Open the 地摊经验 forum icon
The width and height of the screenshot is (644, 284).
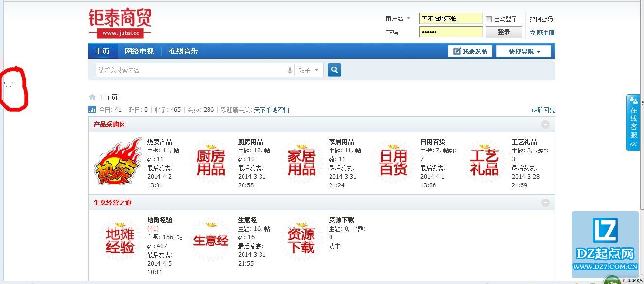click(120, 241)
